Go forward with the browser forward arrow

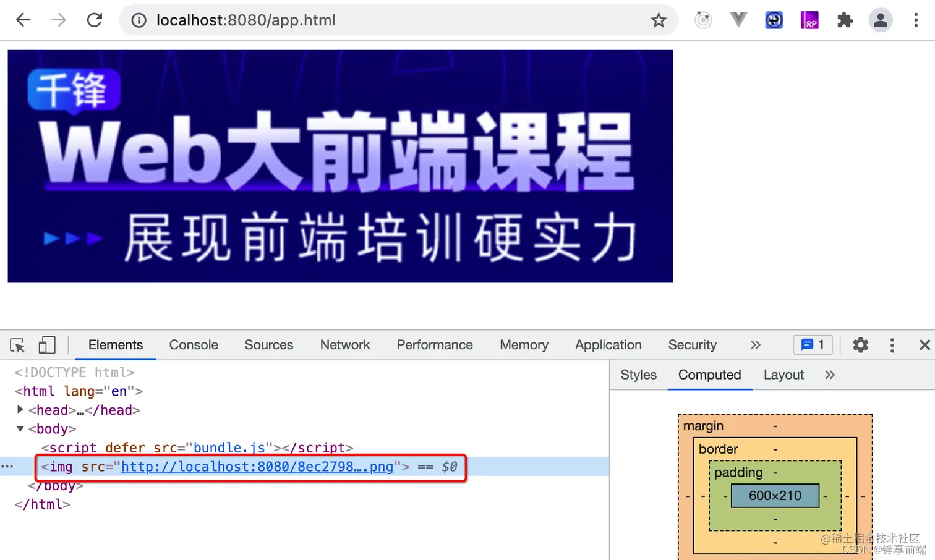(x=59, y=20)
